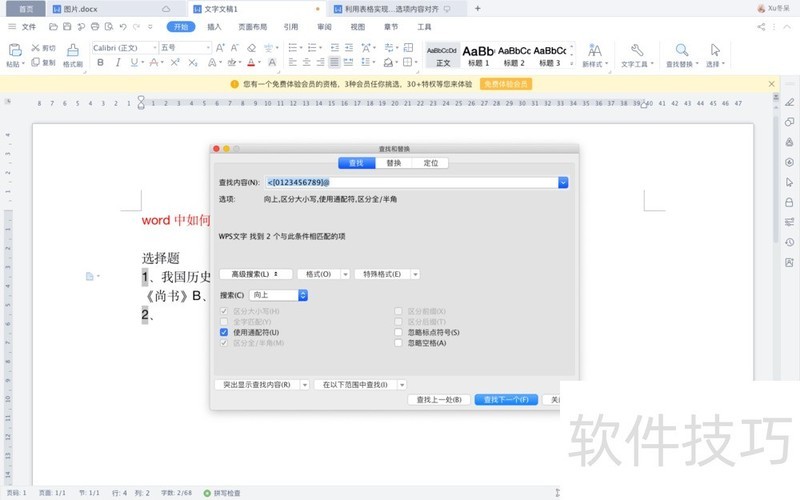This screenshot has width=800, height=500.
Task: Select the Format Painter (格式刷) brush
Action: point(73,50)
